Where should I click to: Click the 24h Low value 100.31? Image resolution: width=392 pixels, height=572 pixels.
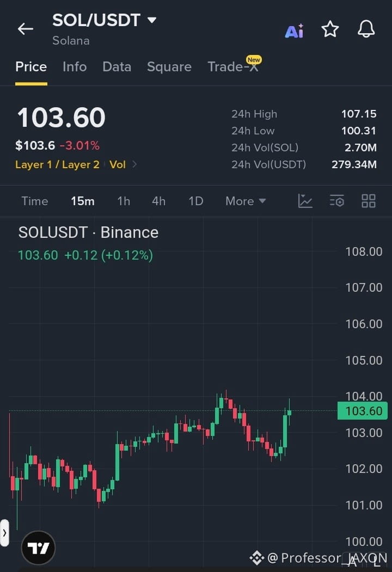[x=358, y=131]
